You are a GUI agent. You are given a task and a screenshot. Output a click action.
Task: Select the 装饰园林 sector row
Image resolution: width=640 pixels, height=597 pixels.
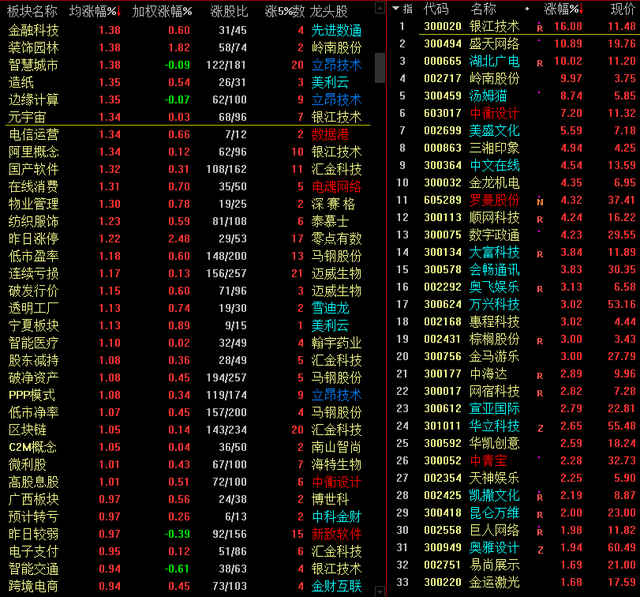(188, 48)
